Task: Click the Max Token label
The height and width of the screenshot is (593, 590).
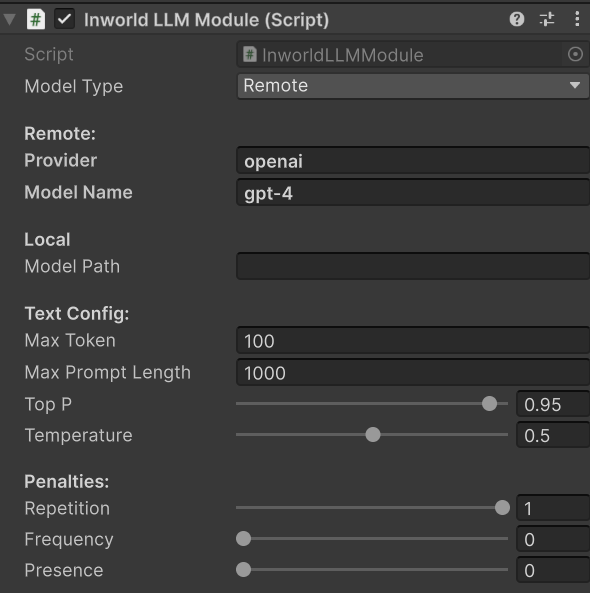Action: click(x=70, y=340)
